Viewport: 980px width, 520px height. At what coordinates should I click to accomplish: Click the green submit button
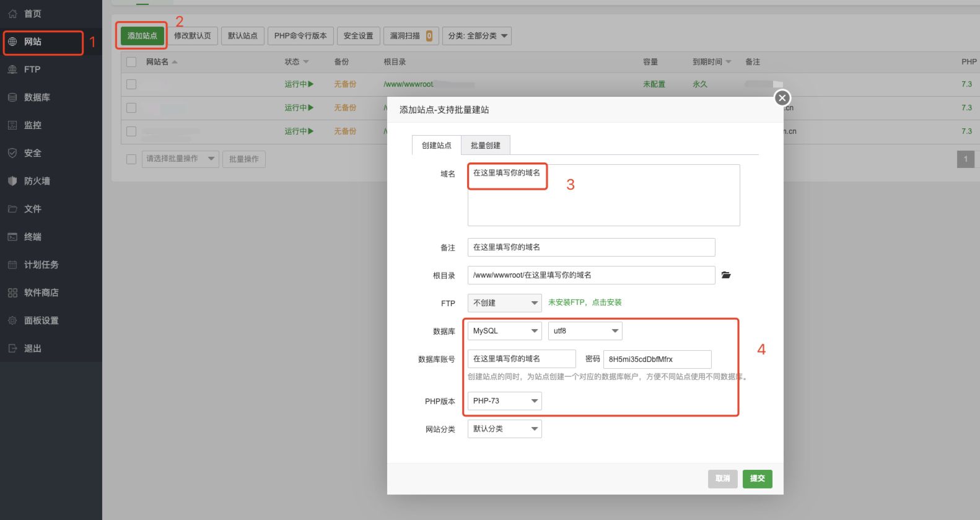point(757,478)
